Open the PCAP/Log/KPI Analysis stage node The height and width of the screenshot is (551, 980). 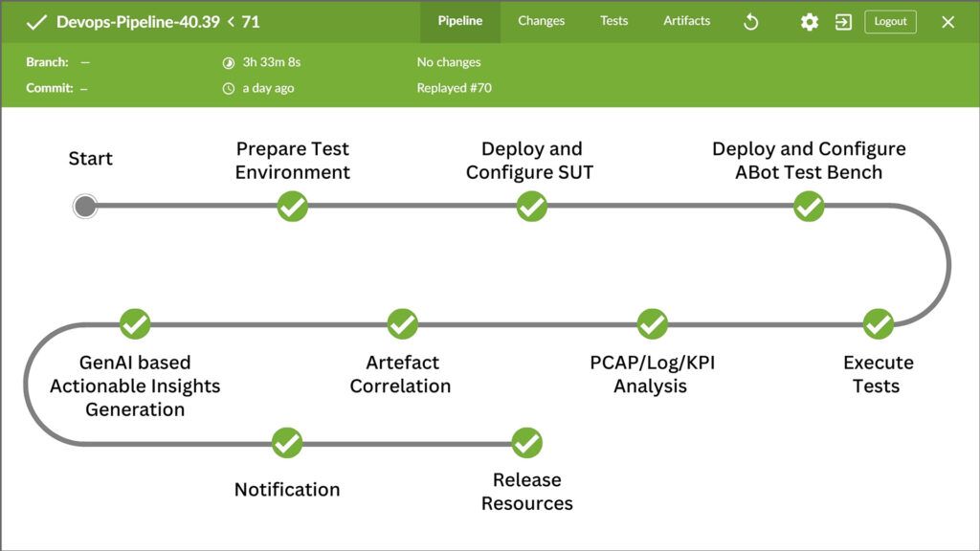point(653,323)
